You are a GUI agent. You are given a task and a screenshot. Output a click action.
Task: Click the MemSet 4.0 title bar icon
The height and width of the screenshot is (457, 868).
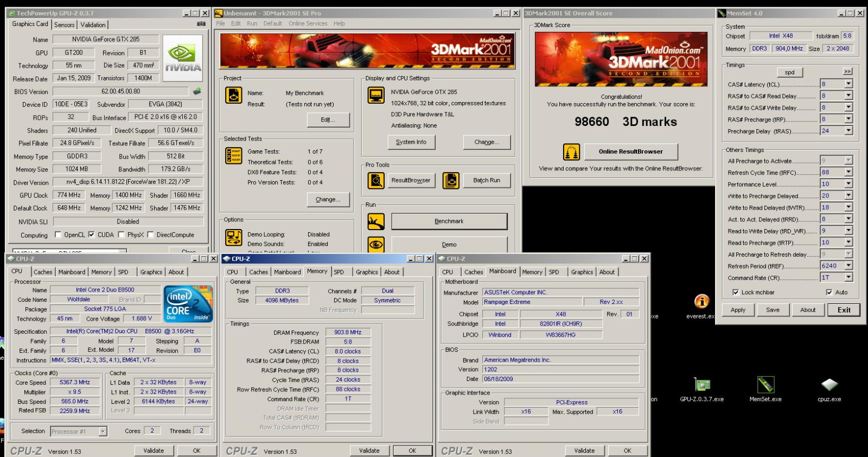point(722,13)
